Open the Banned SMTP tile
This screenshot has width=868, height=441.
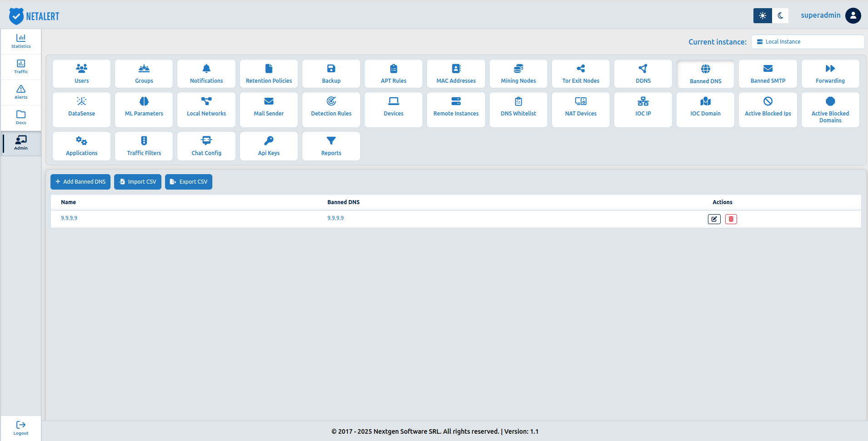pyautogui.click(x=768, y=74)
